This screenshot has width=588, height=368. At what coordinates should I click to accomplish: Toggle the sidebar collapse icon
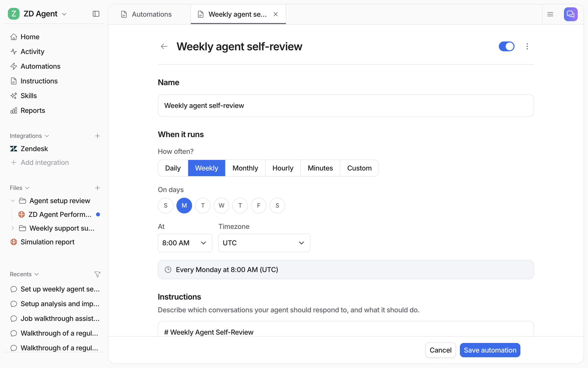point(96,14)
